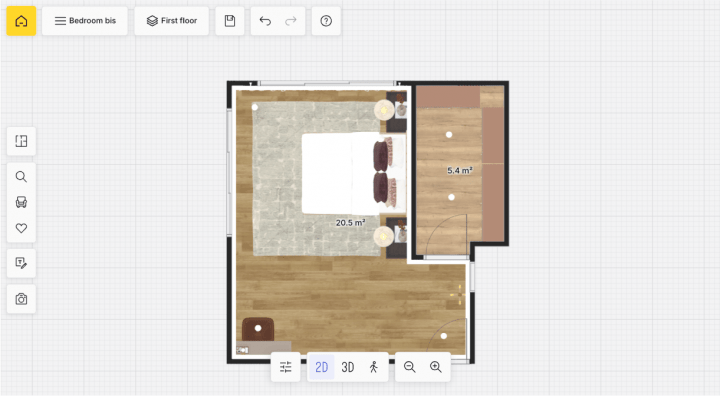
Task: Open display settings sliders icon
Action: (286, 367)
